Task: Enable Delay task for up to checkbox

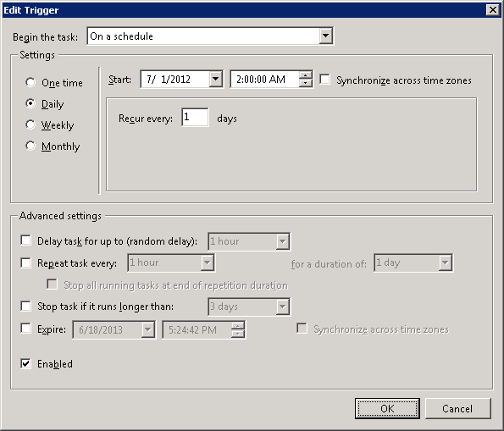Action: point(25,240)
